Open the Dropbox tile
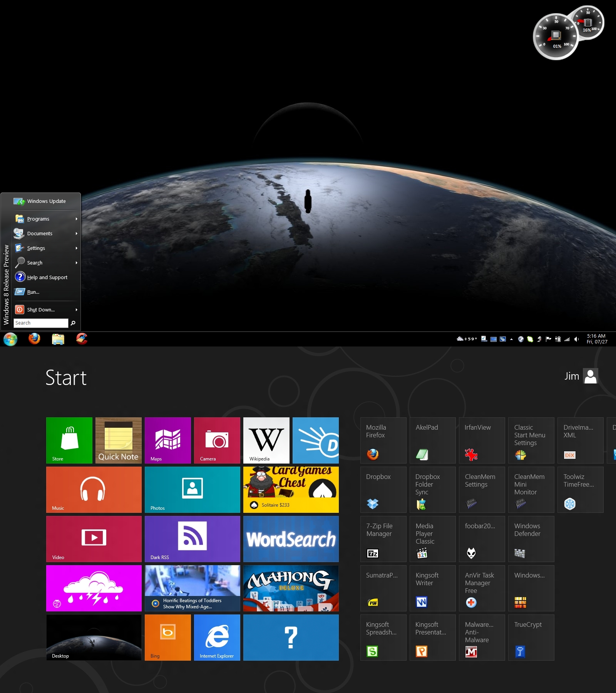The height and width of the screenshot is (693, 616). coord(383,489)
